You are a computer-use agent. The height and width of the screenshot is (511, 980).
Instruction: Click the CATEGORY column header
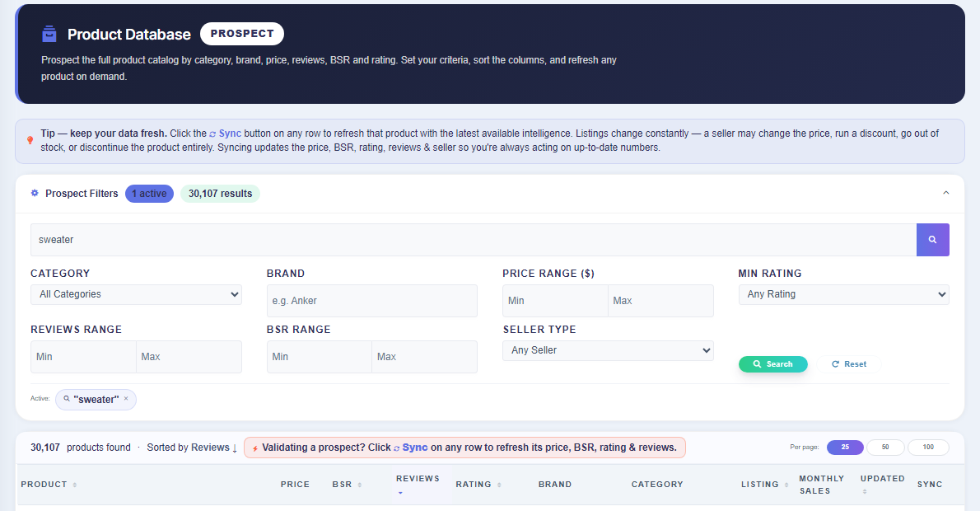(657, 484)
